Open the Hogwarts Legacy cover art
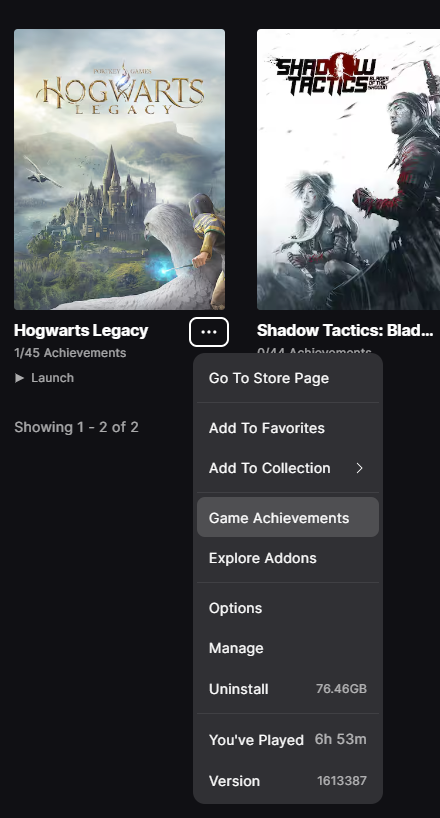 pyautogui.click(x=120, y=170)
